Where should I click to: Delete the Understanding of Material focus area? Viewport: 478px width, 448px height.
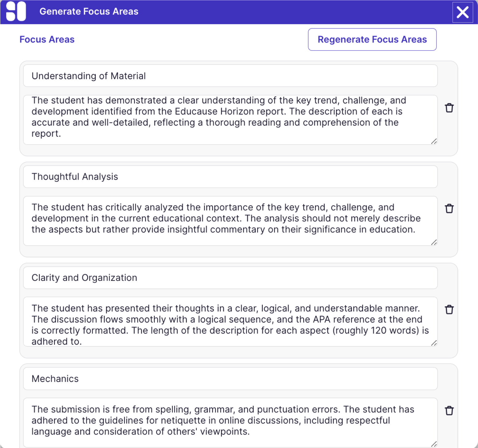tap(449, 108)
